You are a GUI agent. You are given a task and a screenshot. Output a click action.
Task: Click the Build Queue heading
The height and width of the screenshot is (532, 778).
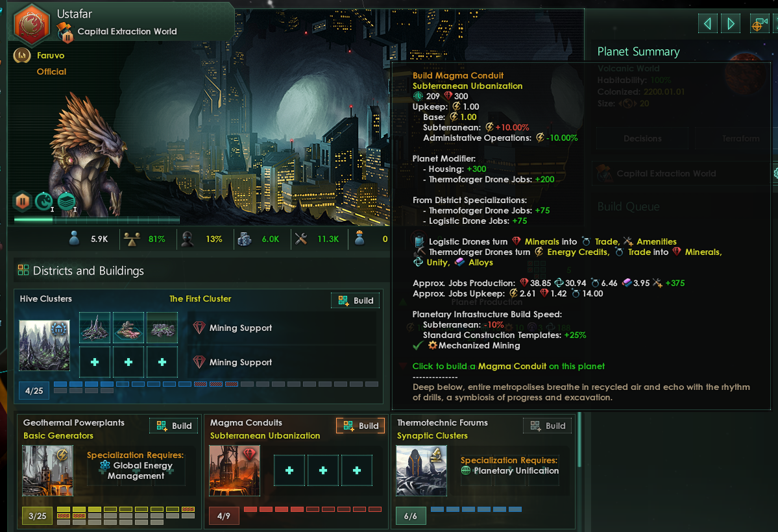628,206
